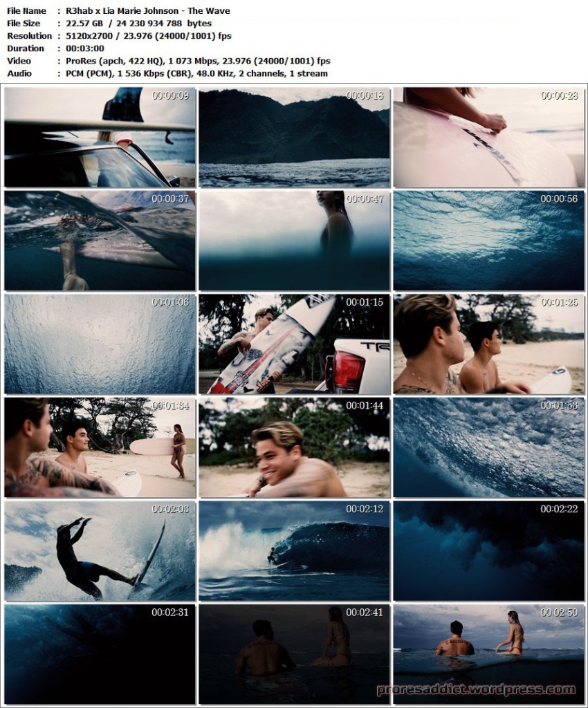
Task: Click the 00:01:53 underwater wave bubbles thumbnail
Action: 488,447
